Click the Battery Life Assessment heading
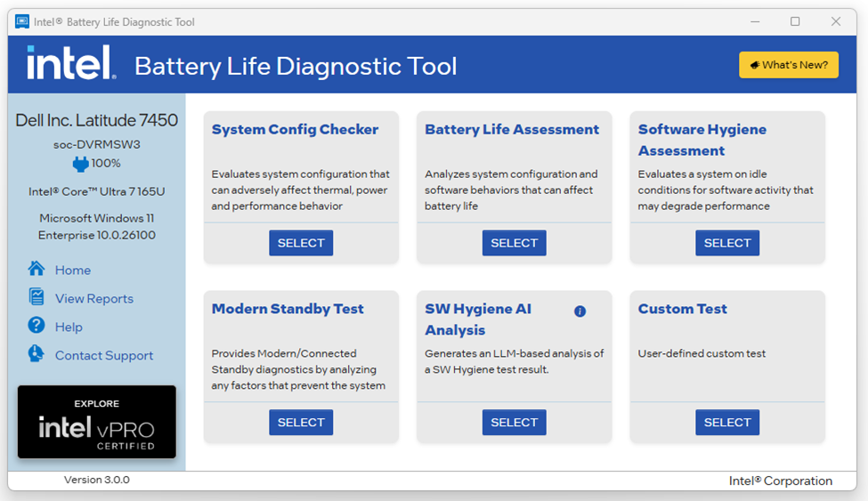 pyautogui.click(x=512, y=130)
